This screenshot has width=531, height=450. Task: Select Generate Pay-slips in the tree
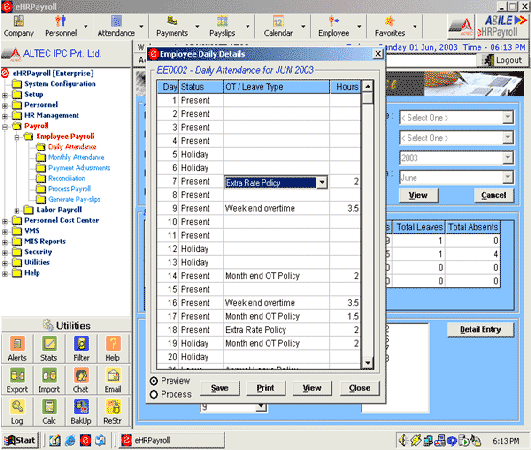74,199
